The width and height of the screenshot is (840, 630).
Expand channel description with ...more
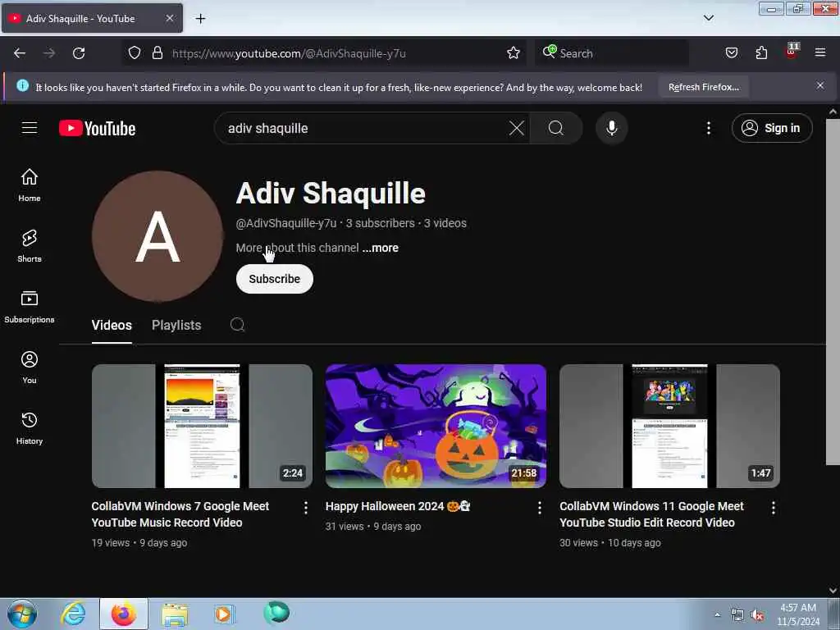point(381,248)
